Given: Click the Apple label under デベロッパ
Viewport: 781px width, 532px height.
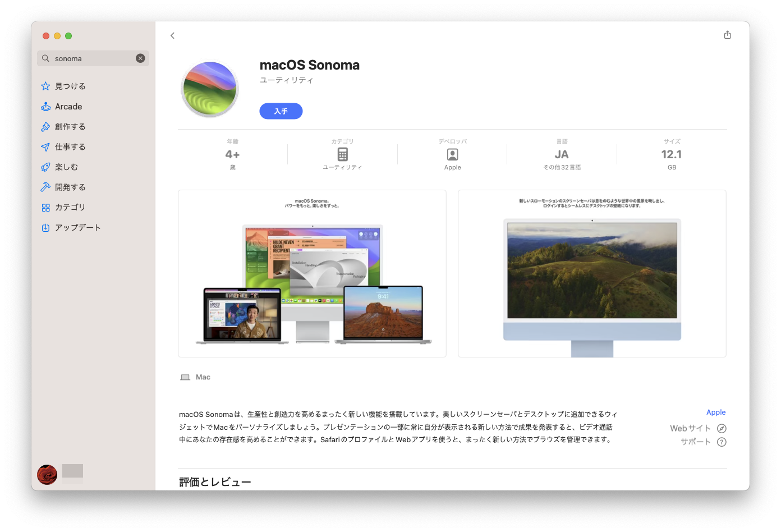Looking at the screenshot, I should coord(452,167).
